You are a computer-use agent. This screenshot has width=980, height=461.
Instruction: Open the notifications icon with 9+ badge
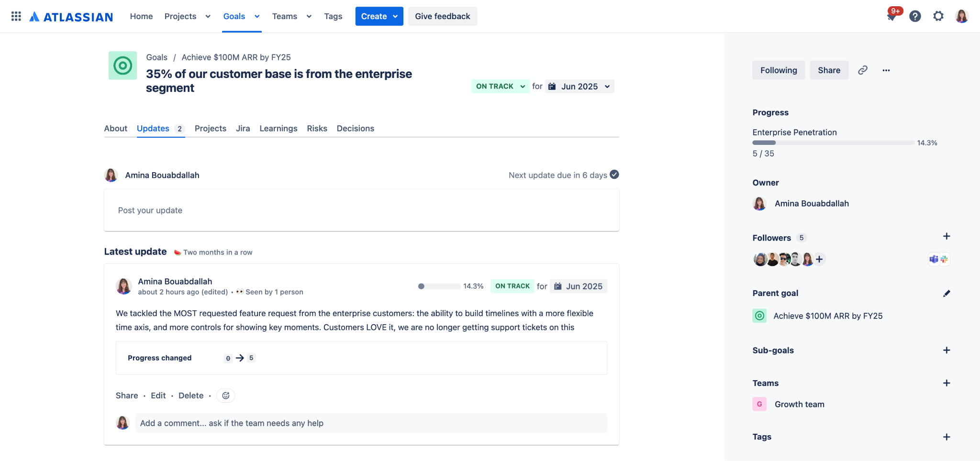[x=892, y=16]
